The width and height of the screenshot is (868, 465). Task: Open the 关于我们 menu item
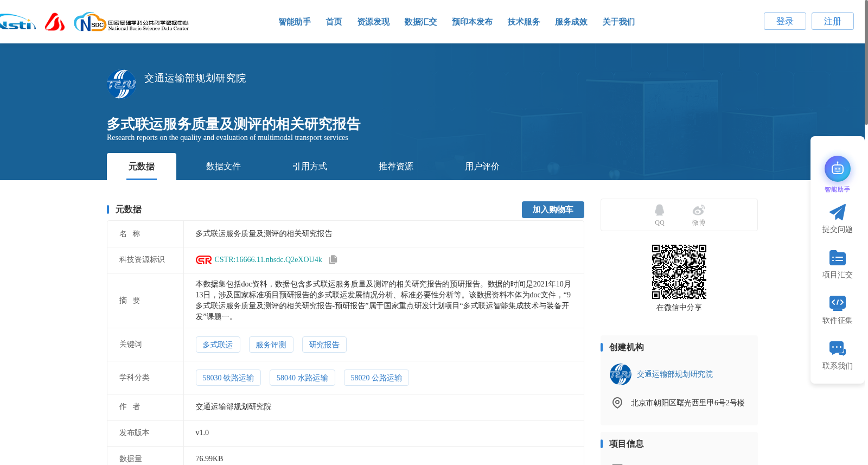(x=618, y=22)
